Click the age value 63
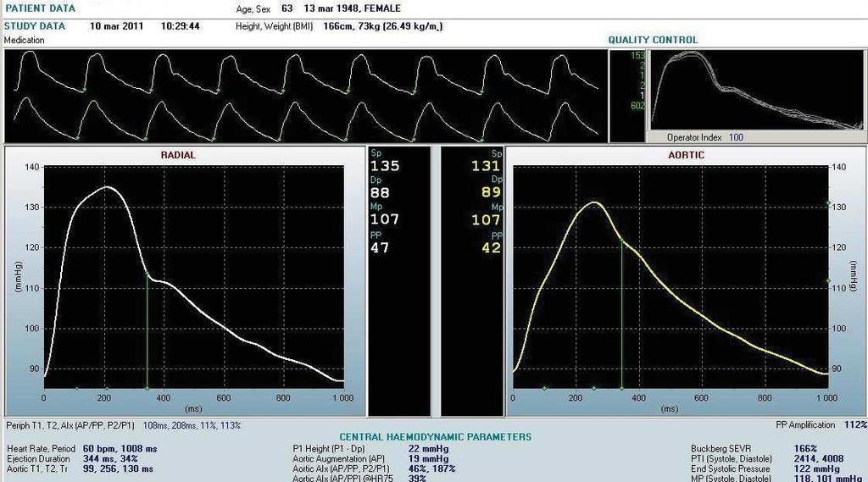Screen dimensions: 868x482 coord(287,8)
